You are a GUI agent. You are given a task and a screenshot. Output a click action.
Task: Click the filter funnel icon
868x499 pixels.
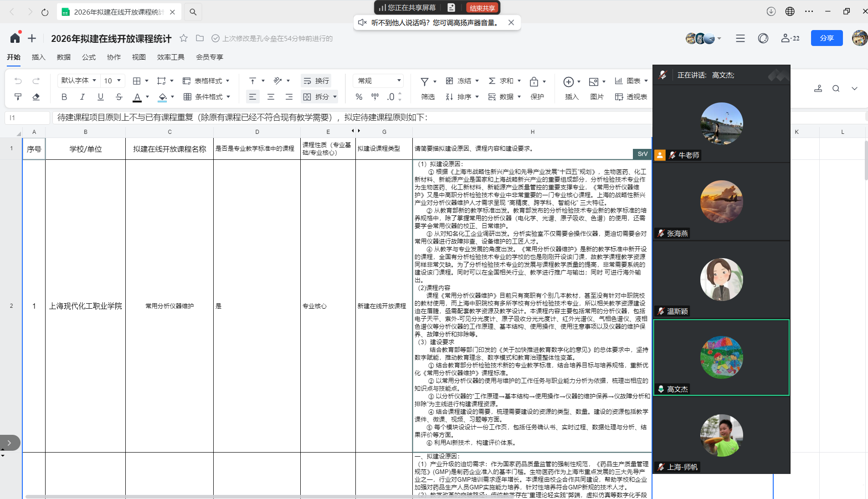tap(424, 81)
